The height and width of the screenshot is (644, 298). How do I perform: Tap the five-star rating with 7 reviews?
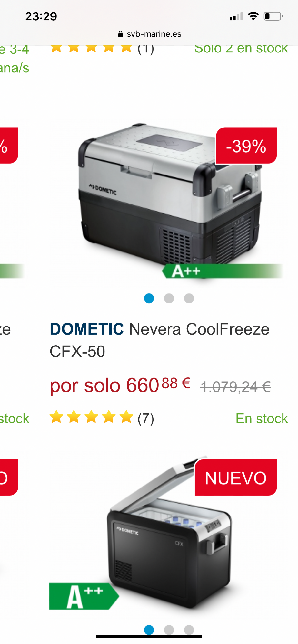102,418
